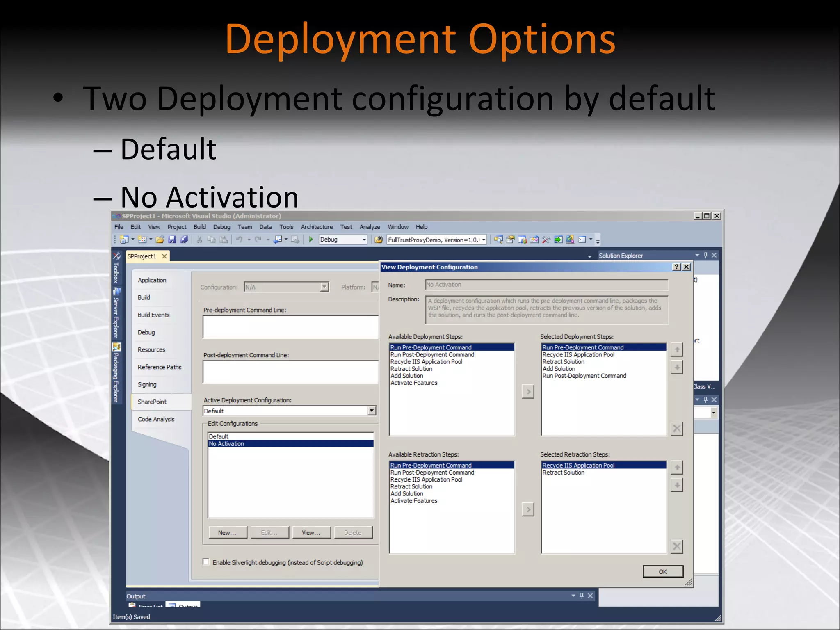The width and height of the screenshot is (840, 630).
Task: Open the Analyze menu
Action: pos(370,227)
